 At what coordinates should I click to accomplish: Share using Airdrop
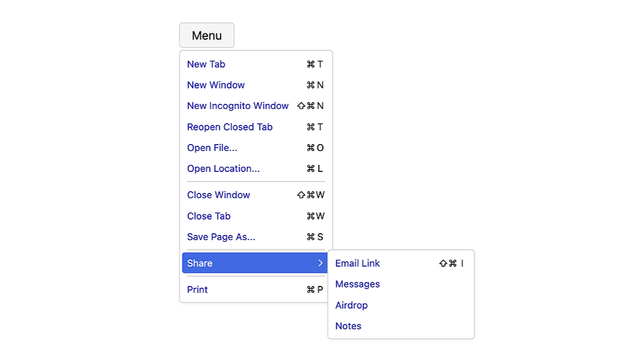[351, 305]
